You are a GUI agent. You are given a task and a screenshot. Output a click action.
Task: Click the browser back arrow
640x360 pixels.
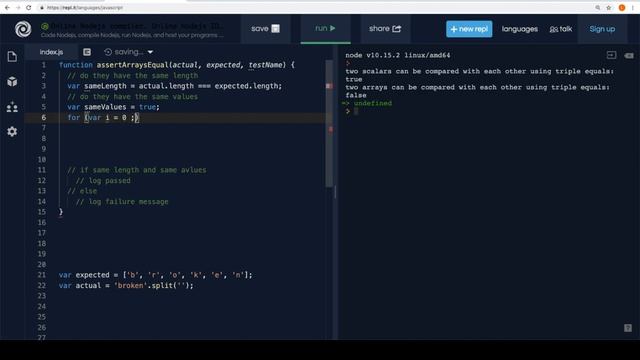click(7, 7)
